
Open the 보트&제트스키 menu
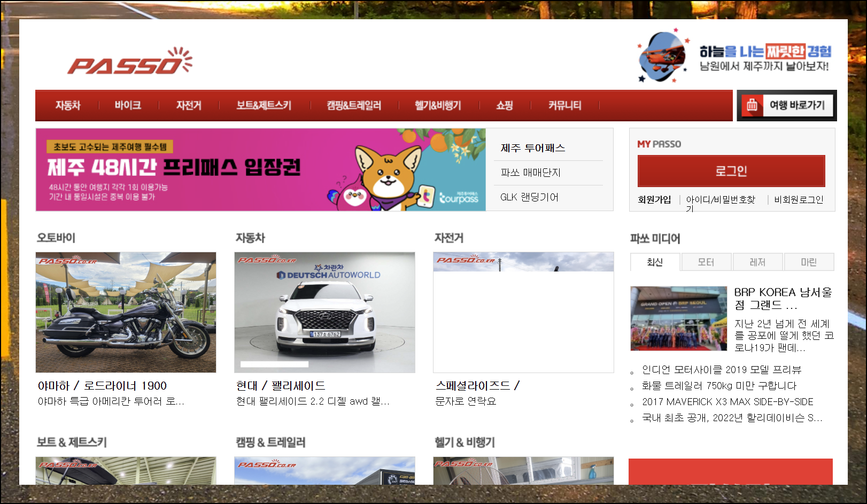pyautogui.click(x=264, y=105)
